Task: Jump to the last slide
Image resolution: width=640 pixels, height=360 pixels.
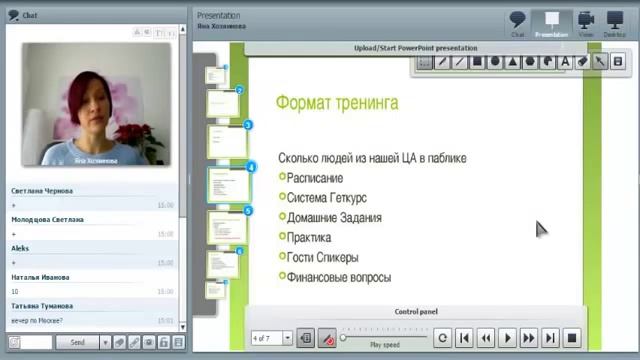Action: 550,338
